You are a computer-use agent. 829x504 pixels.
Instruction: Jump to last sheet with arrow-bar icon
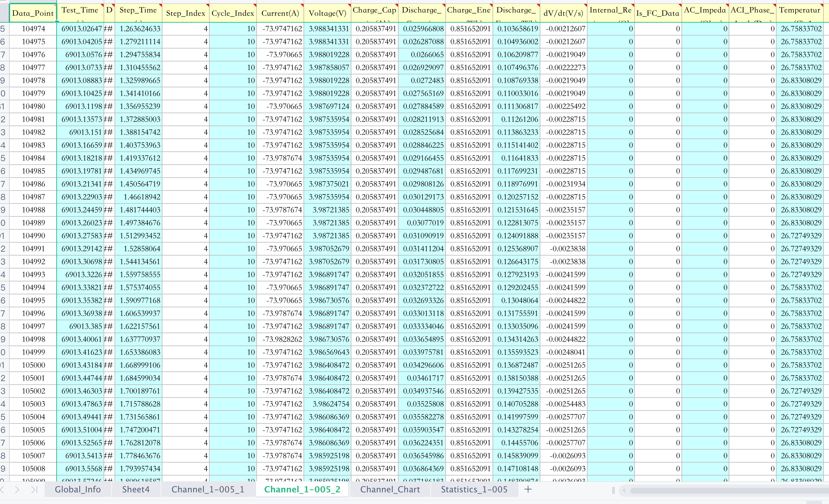(x=34, y=489)
